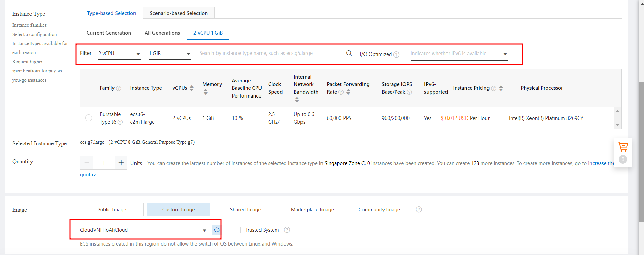The image size is (644, 255).
Task: Expand the IPv6 availability dropdown
Action: pos(459,54)
